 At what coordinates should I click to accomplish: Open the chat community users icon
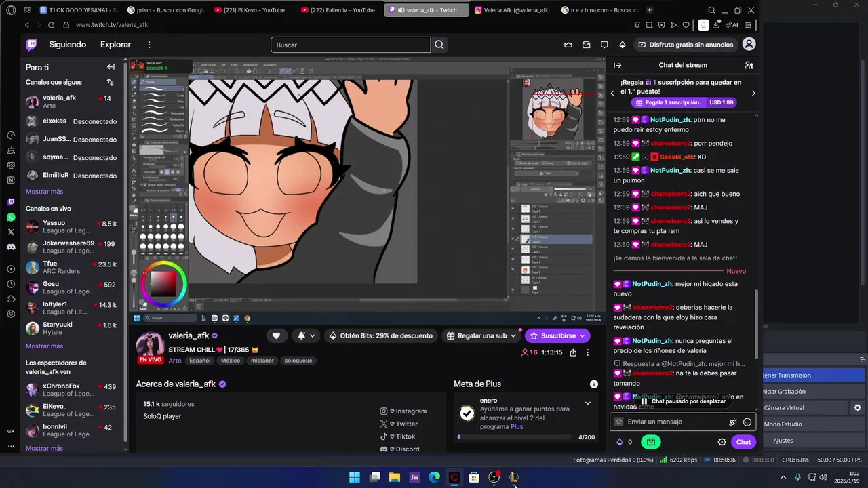749,65
